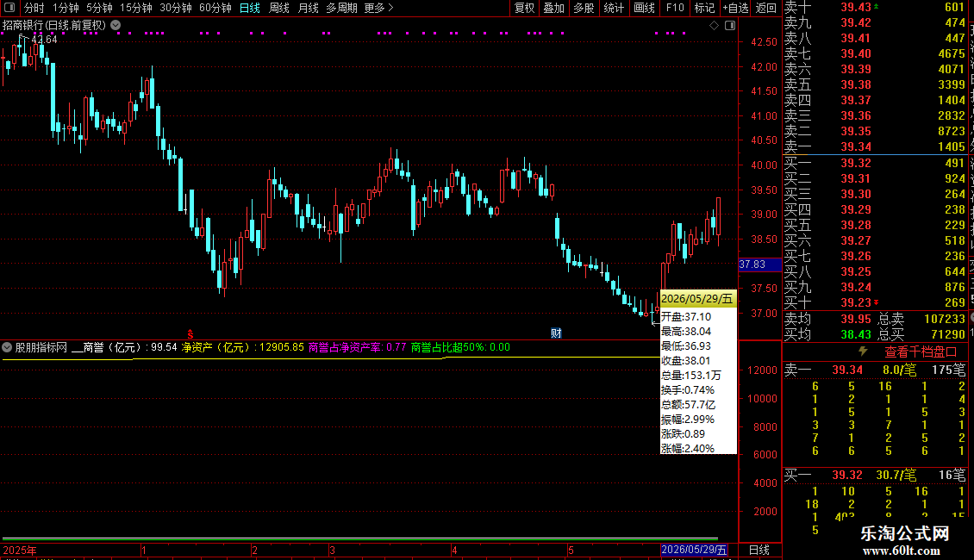Click the 买九 volume 876

point(955,287)
